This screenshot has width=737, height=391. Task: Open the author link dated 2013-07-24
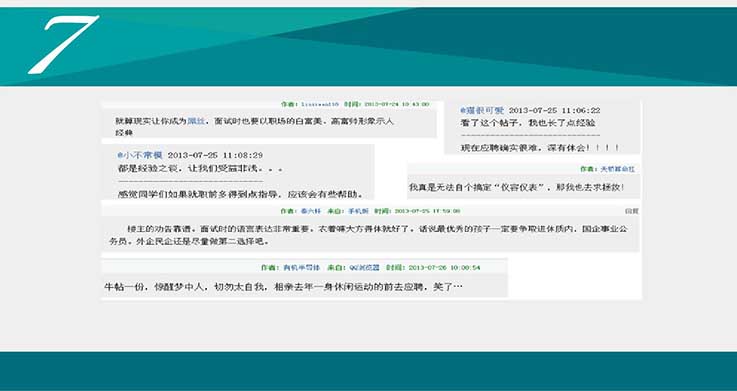pos(320,104)
